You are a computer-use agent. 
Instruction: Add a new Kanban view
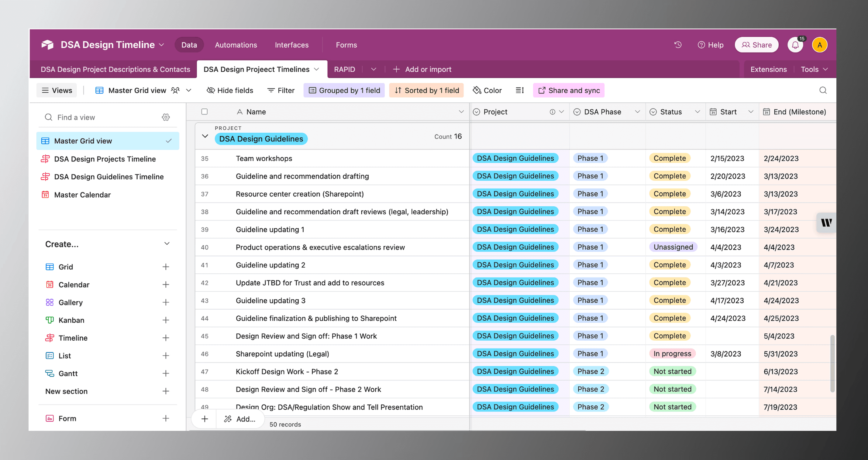pos(165,320)
